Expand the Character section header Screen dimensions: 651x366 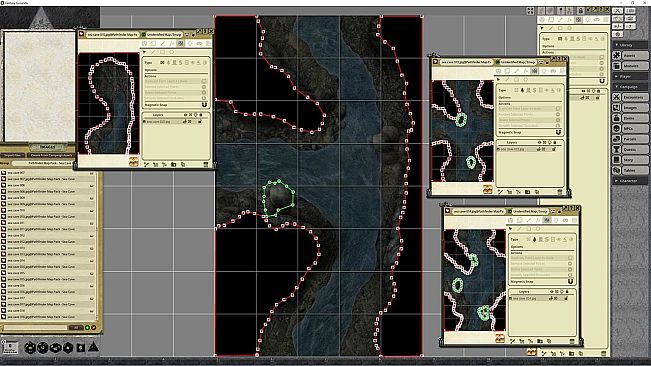pos(630,181)
